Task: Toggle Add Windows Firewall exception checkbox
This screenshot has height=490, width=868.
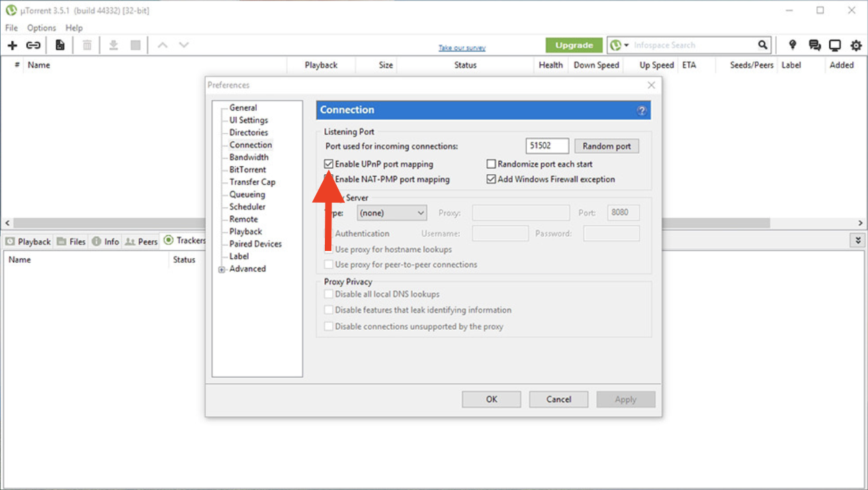Action: tap(491, 179)
